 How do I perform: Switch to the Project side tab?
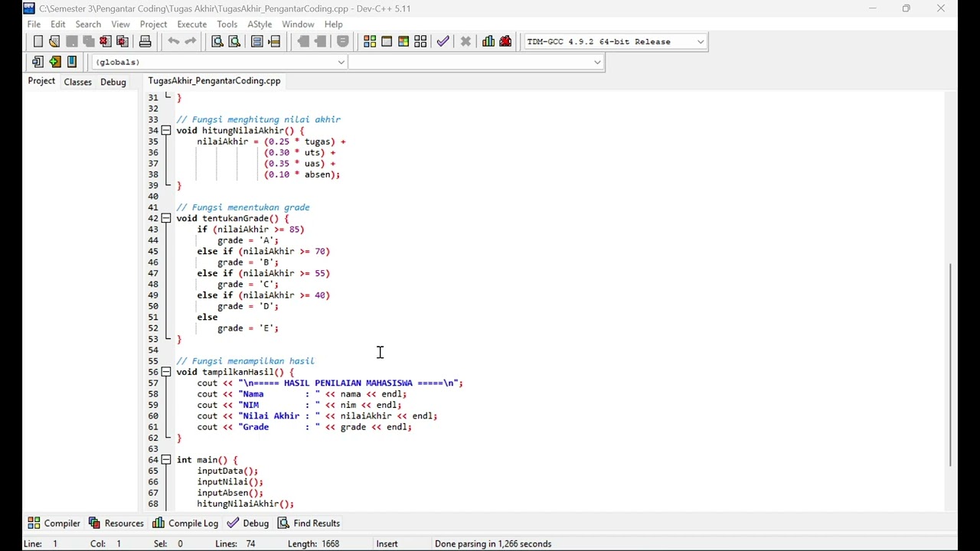click(41, 81)
